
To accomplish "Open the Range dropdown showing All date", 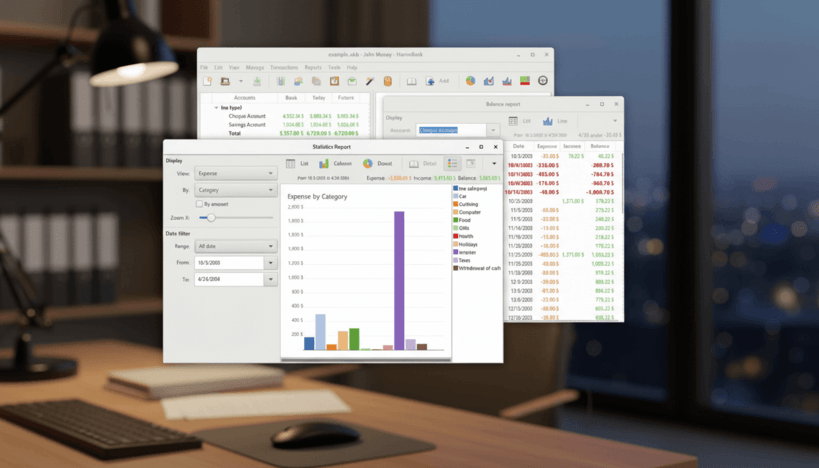I will click(x=236, y=246).
